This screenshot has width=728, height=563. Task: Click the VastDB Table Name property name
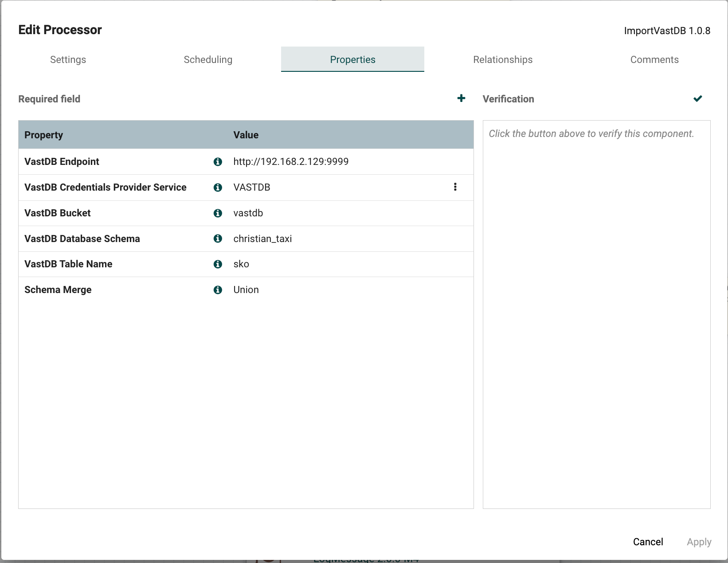(68, 264)
